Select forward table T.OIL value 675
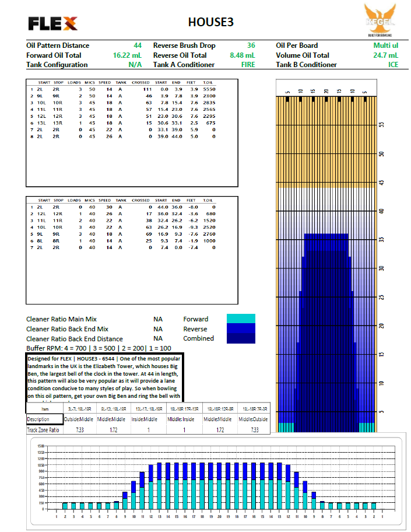This screenshot has height=532, width=411. [210, 123]
